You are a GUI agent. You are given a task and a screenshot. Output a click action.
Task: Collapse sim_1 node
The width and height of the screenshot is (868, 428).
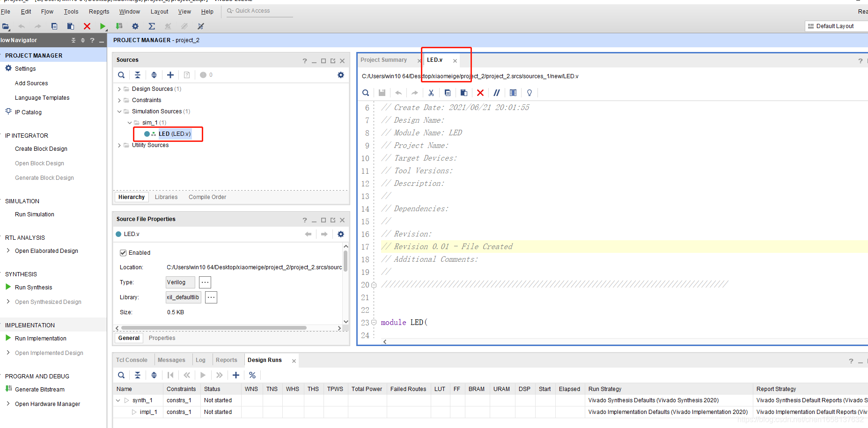point(130,123)
